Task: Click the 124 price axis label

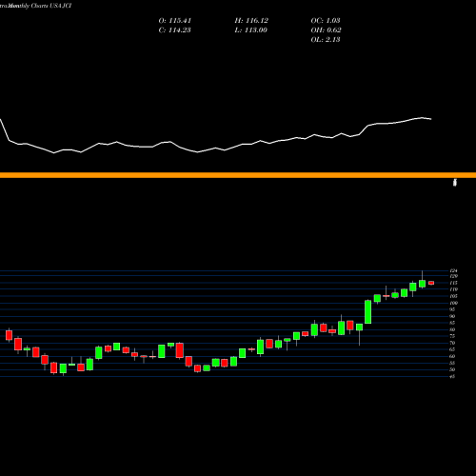Action: [x=454, y=270]
